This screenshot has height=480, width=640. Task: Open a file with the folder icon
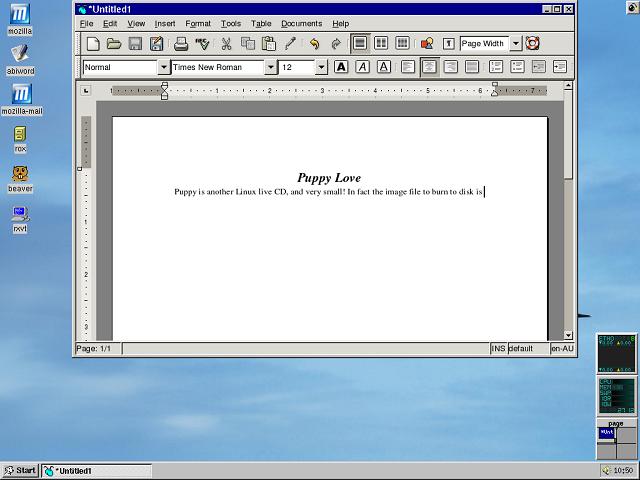point(114,44)
